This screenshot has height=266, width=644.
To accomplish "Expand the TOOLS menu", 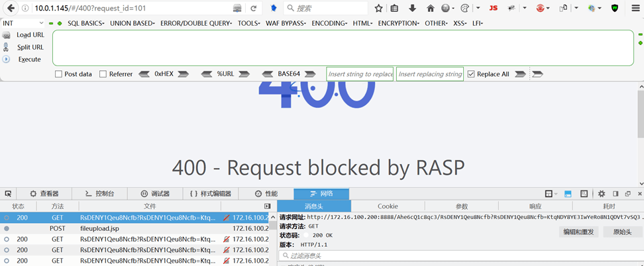I will pyautogui.click(x=249, y=23).
